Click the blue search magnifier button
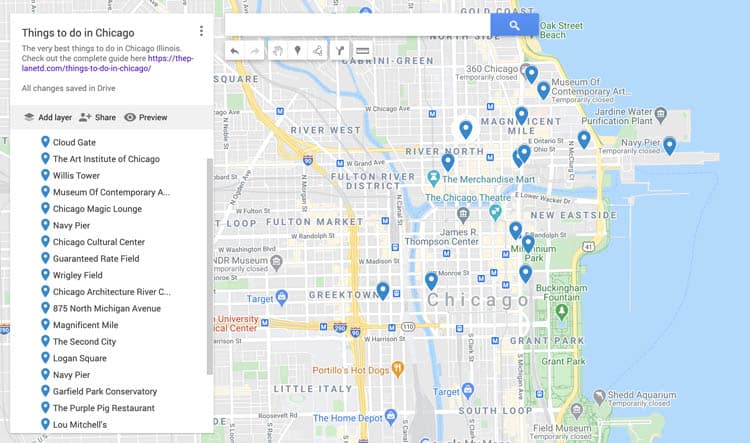This screenshot has width=750, height=443. click(514, 25)
